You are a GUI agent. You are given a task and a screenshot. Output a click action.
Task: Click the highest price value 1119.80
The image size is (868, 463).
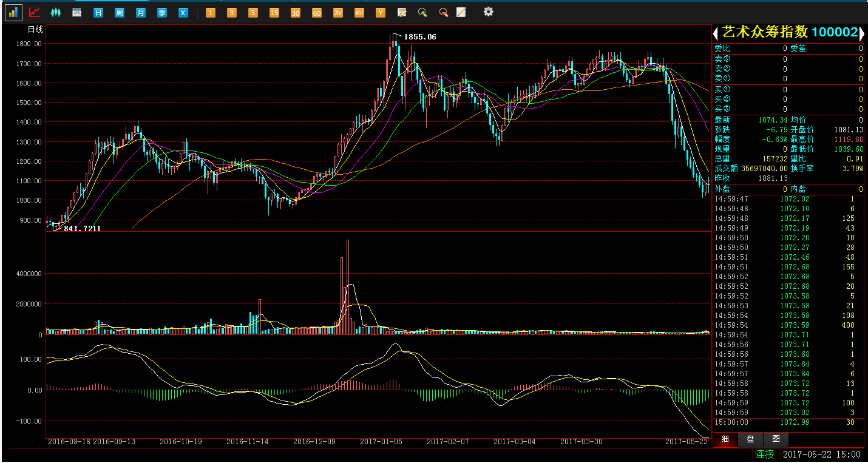848,140
